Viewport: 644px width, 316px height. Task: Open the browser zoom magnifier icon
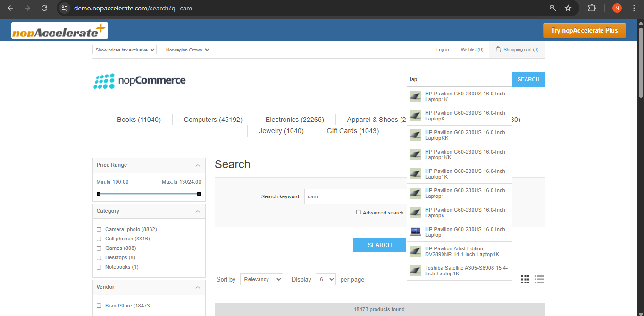click(553, 8)
